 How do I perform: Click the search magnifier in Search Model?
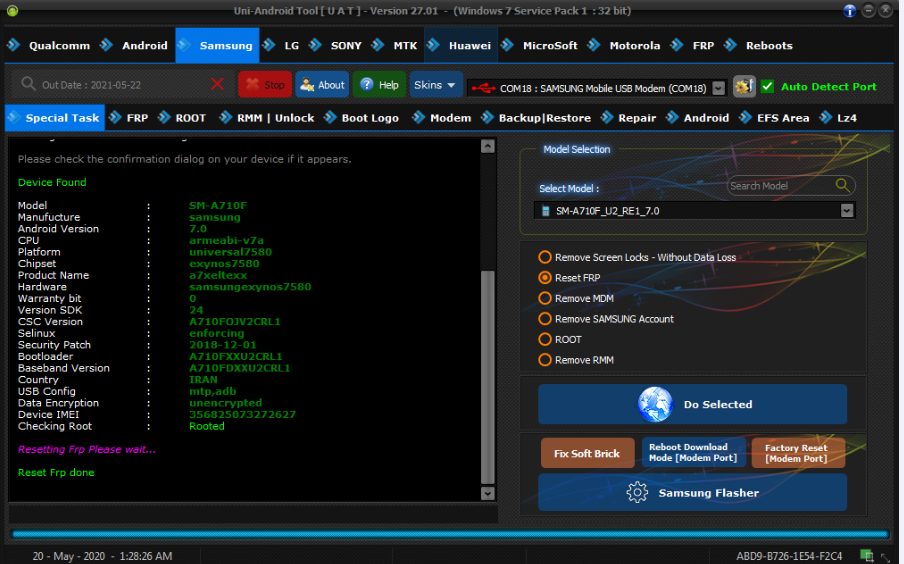pos(843,185)
